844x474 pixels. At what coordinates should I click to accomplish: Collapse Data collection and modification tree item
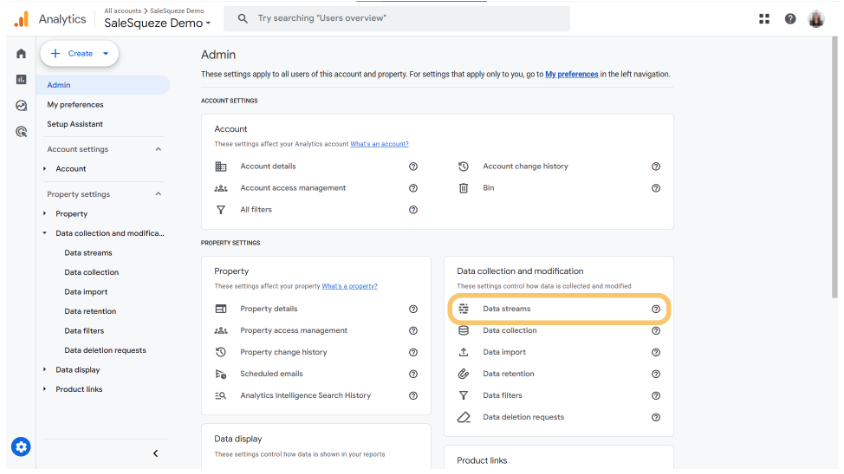pos(45,233)
